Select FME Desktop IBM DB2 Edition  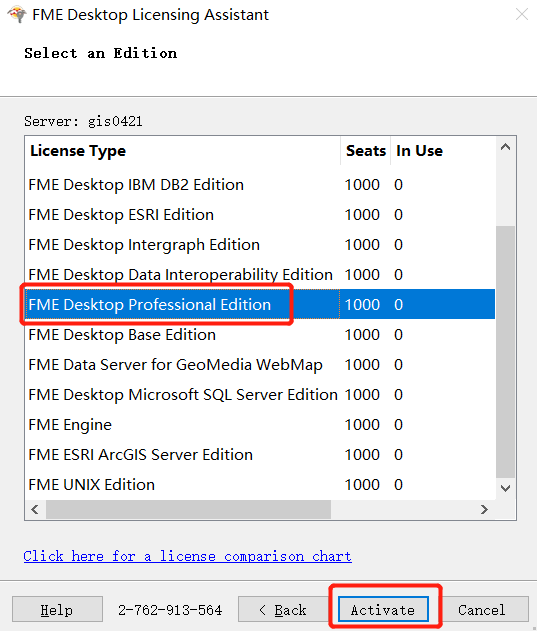click(x=260, y=185)
